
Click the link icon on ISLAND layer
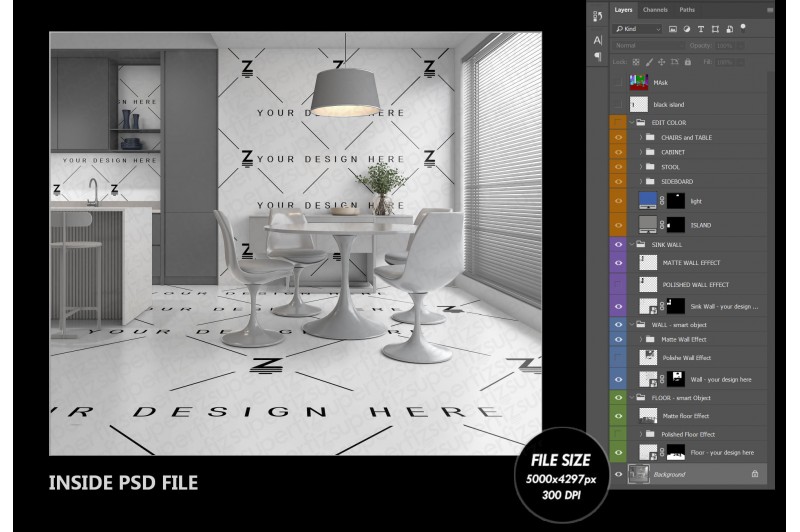[x=662, y=225]
